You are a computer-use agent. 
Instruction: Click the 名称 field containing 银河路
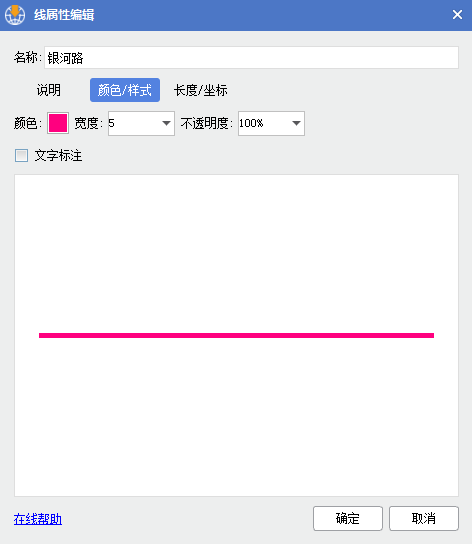point(251,58)
